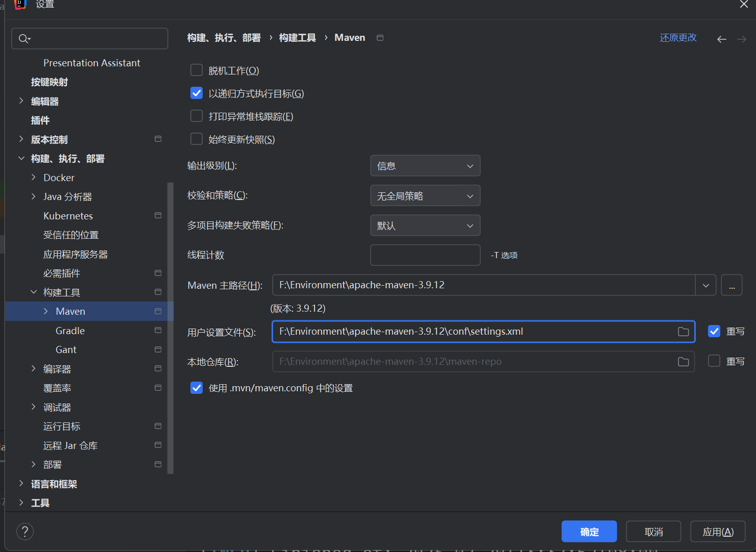Viewport: 756px width, 552px height.
Task: Uncheck 以递归方式执行目标 checkbox
Action: coord(197,93)
